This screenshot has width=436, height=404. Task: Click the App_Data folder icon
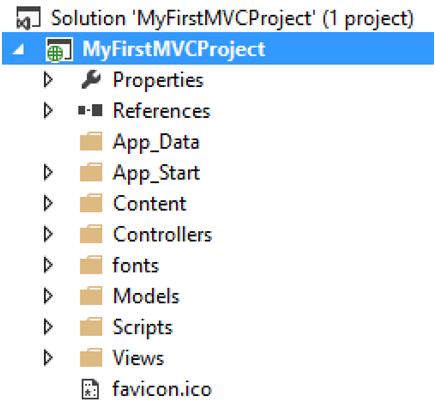[x=91, y=141]
